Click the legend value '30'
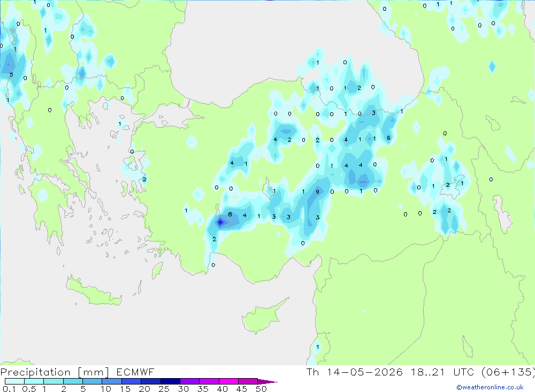Screen dimensions: 535x392 (183, 389)
